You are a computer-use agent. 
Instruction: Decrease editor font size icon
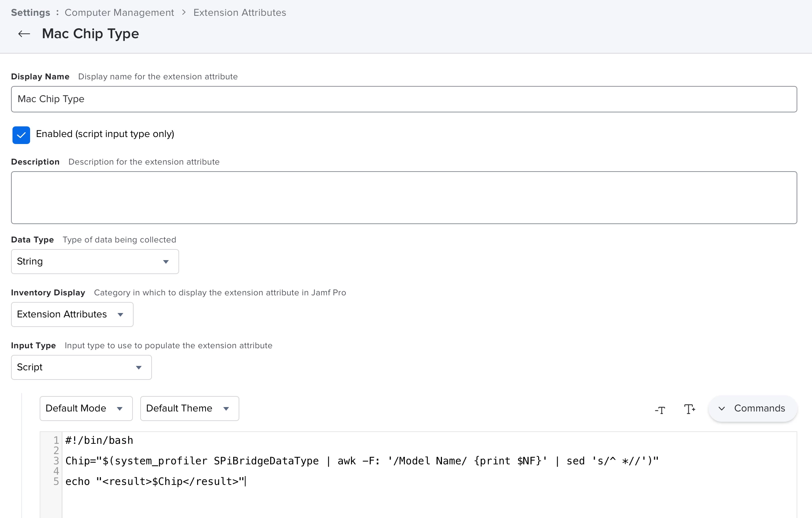[660, 410]
